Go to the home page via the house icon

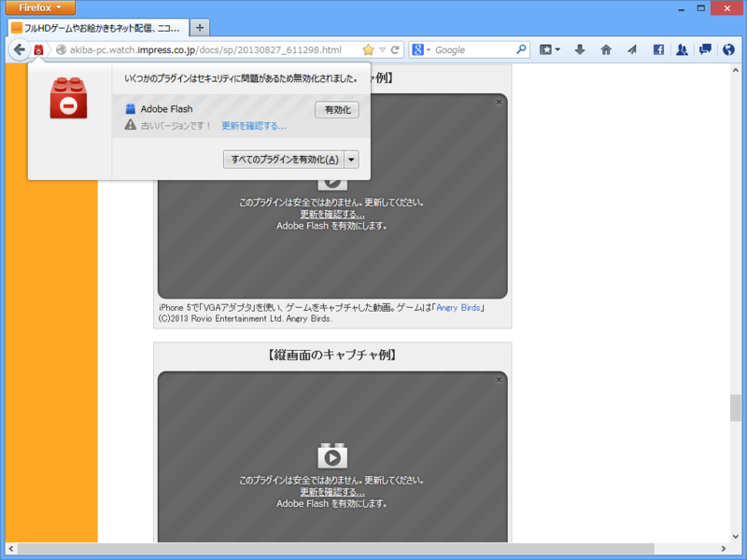coord(606,49)
